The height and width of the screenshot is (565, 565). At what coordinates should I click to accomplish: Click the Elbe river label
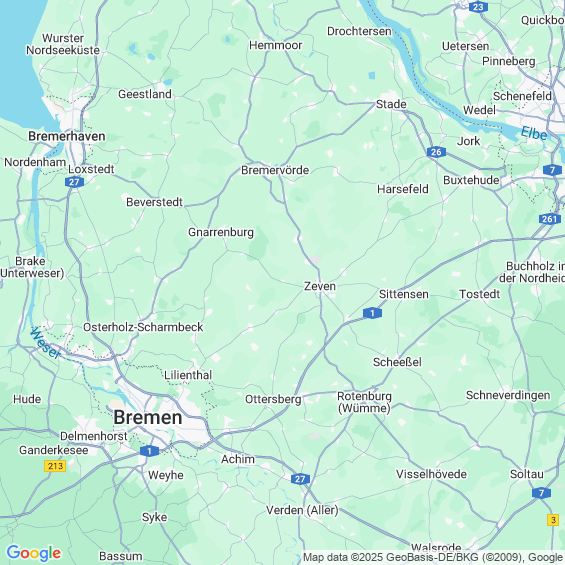pyautogui.click(x=534, y=133)
